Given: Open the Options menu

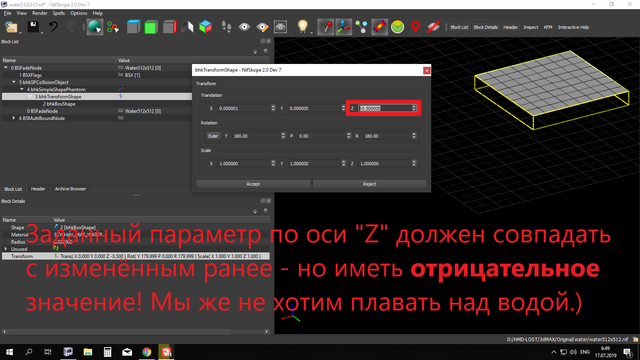Looking at the screenshot, I should pos(78,13).
